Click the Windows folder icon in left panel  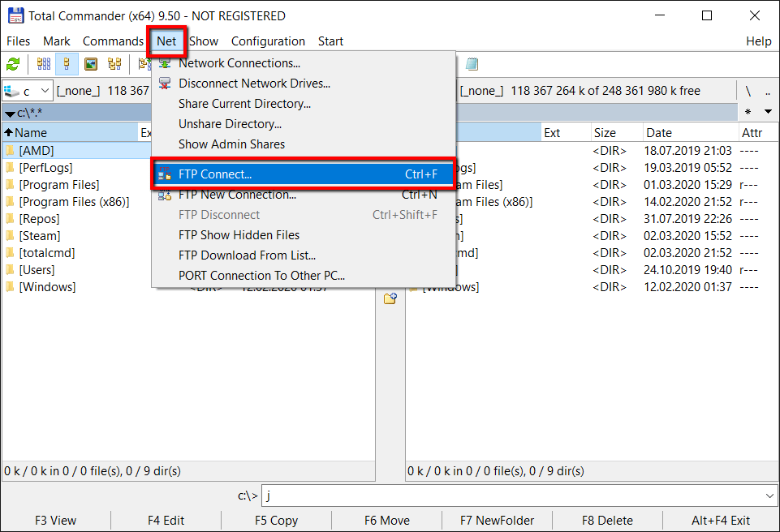point(10,287)
